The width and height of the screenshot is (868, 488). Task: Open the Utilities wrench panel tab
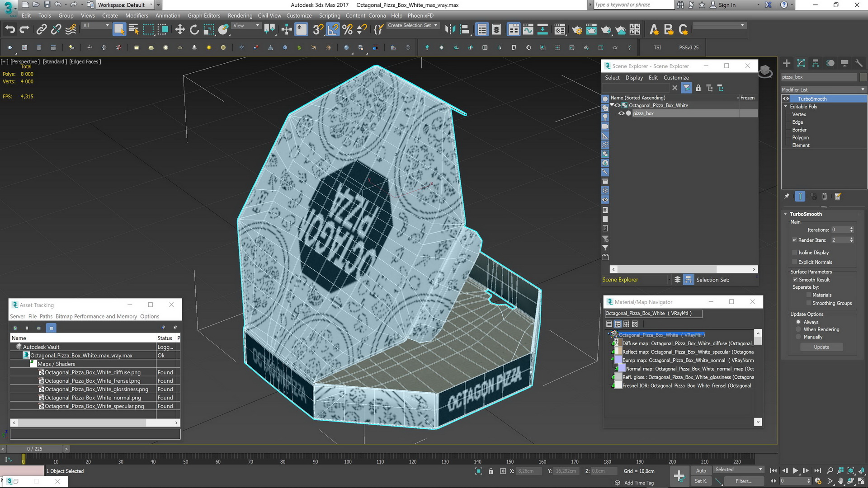(x=859, y=63)
